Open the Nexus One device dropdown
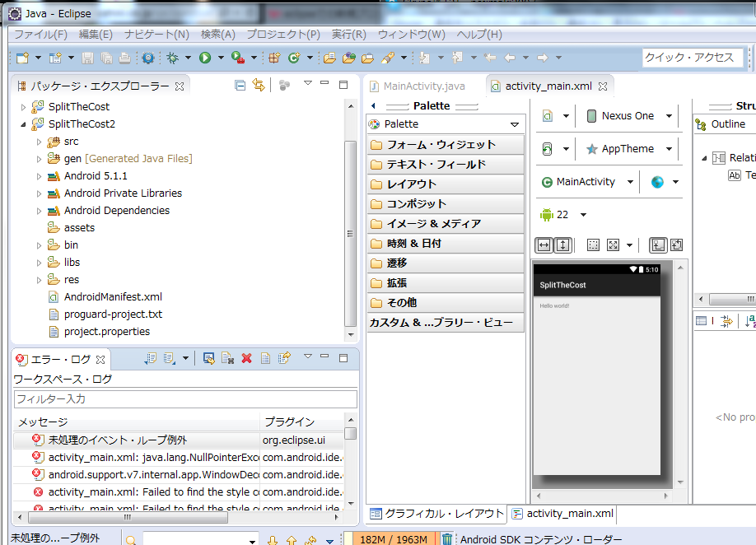Viewport: 756px width, 545px height. [669, 116]
